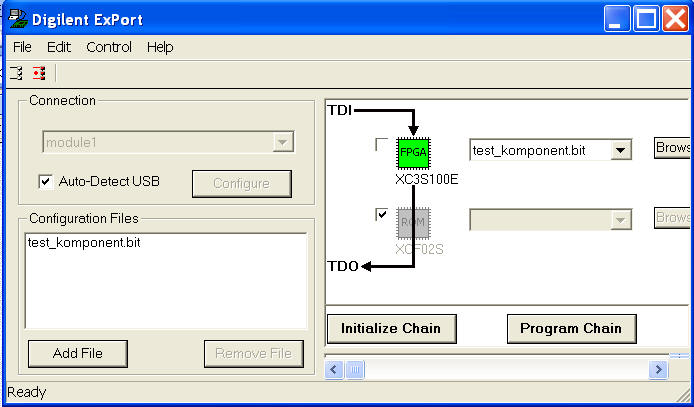Open the Help menu
The width and height of the screenshot is (694, 407).
160,47
